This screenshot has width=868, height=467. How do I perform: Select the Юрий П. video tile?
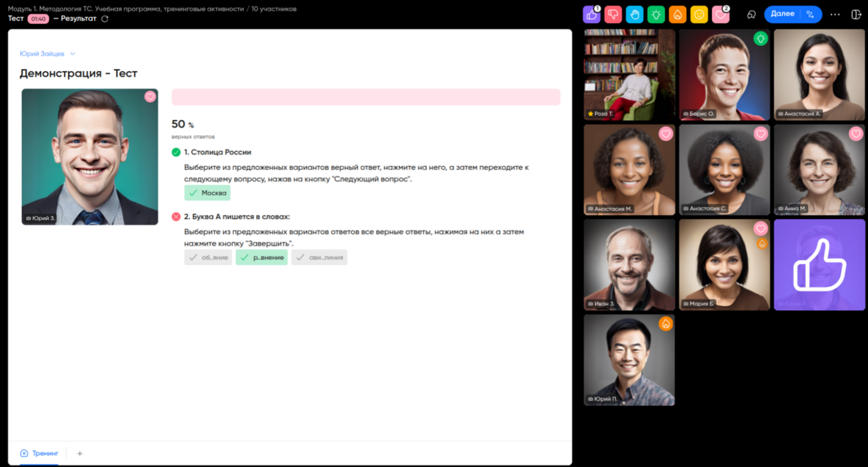tap(629, 360)
